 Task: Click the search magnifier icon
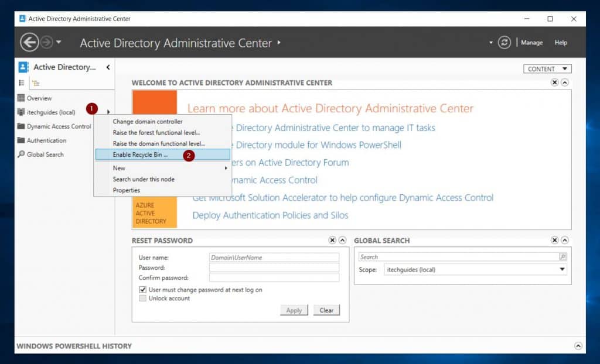(563, 257)
